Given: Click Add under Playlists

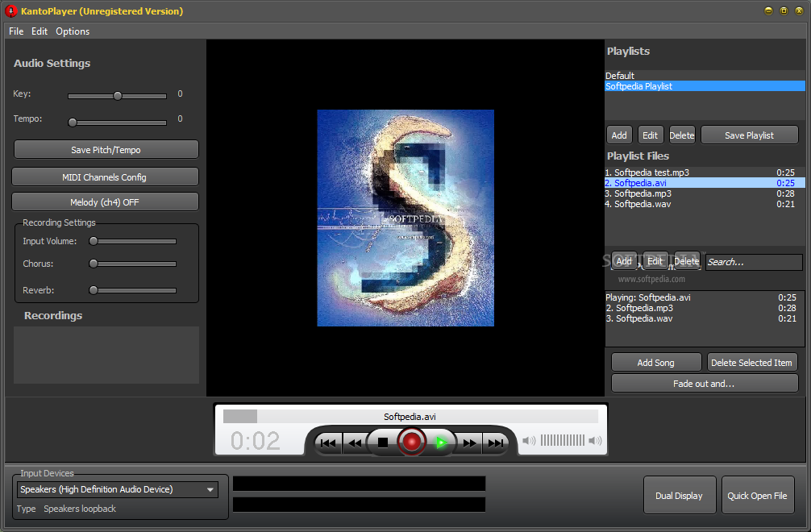Looking at the screenshot, I should 619,135.
